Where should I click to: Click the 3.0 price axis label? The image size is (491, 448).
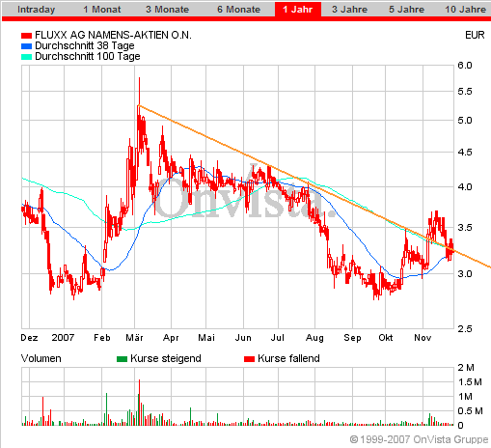(x=465, y=274)
